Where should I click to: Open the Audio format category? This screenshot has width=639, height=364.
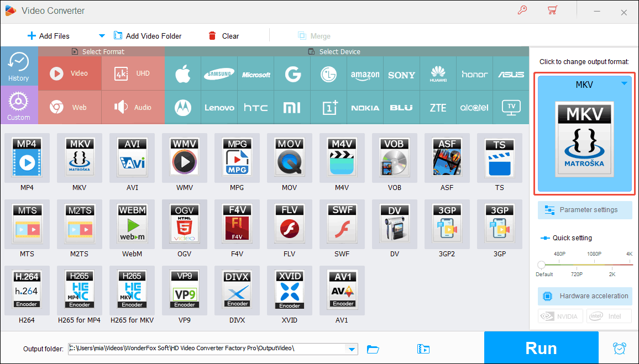coord(133,107)
